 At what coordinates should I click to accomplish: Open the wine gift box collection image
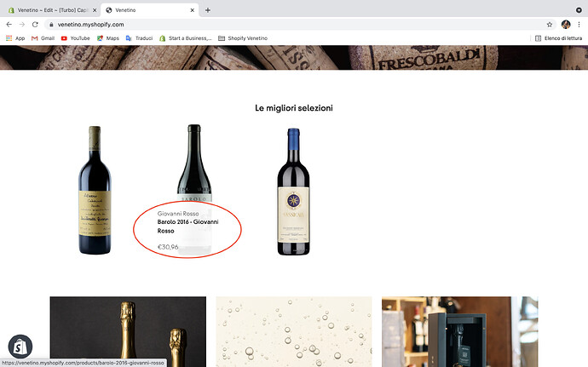460,332
